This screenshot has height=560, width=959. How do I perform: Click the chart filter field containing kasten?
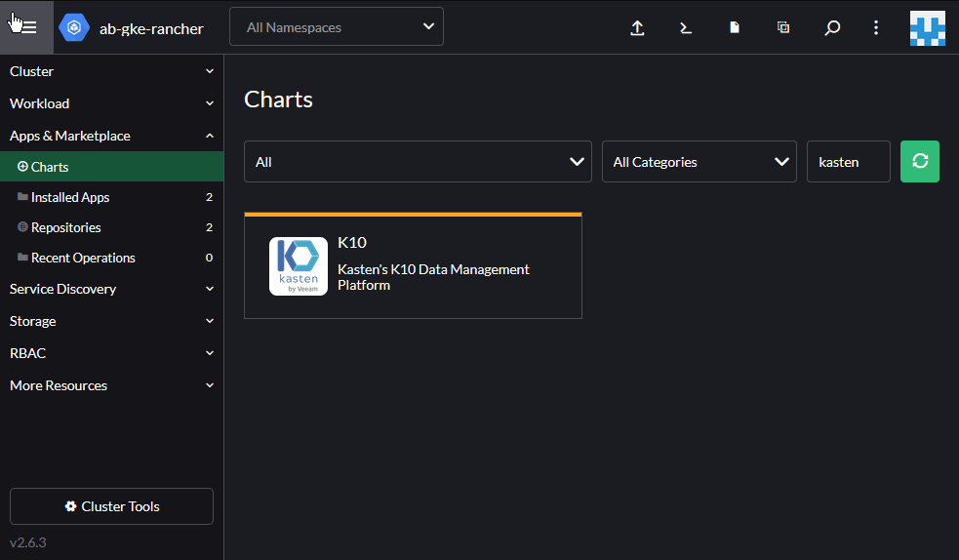tap(848, 162)
